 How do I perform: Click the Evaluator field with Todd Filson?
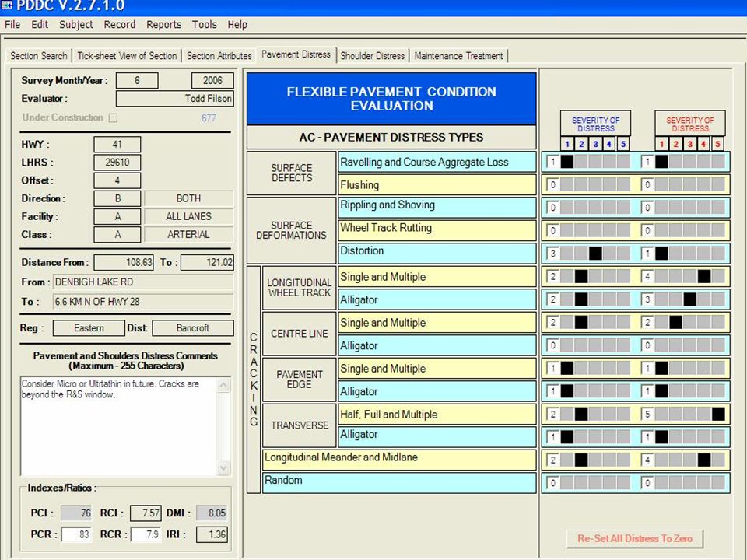[x=175, y=99]
